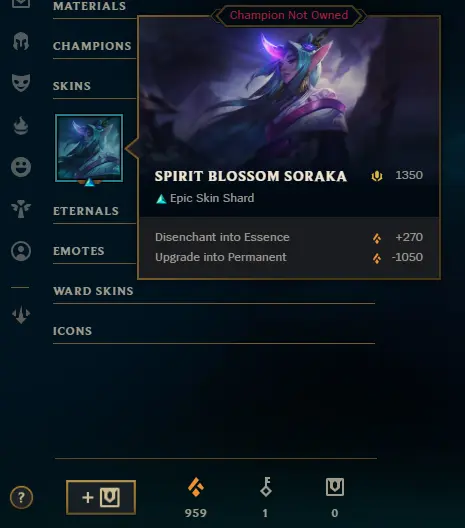Choose Upgrade into Permanent option
The height and width of the screenshot is (528, 465).
point(289,258)
